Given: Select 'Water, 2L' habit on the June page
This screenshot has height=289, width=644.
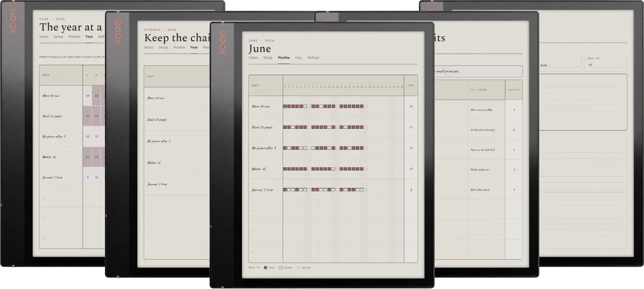Looking at the screenshot, I should click(259, 169).
